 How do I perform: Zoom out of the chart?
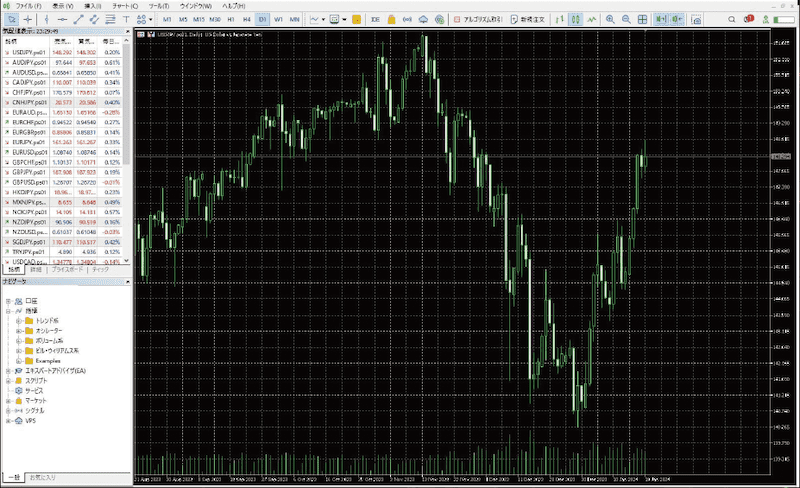tap(625, 19)
